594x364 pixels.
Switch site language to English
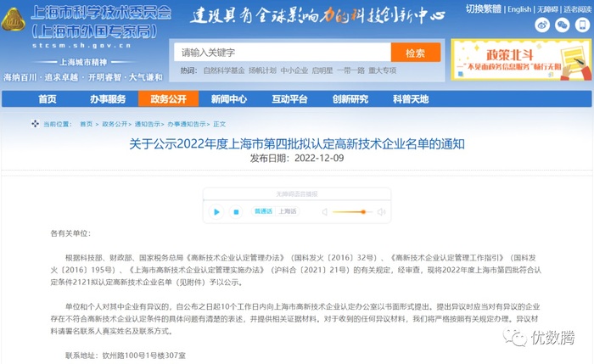click(519, 9)
